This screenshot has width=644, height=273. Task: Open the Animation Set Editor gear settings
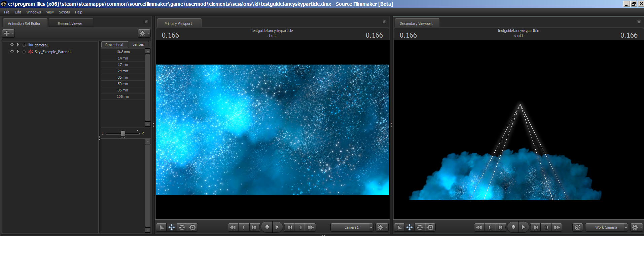[x=143, y=33]
